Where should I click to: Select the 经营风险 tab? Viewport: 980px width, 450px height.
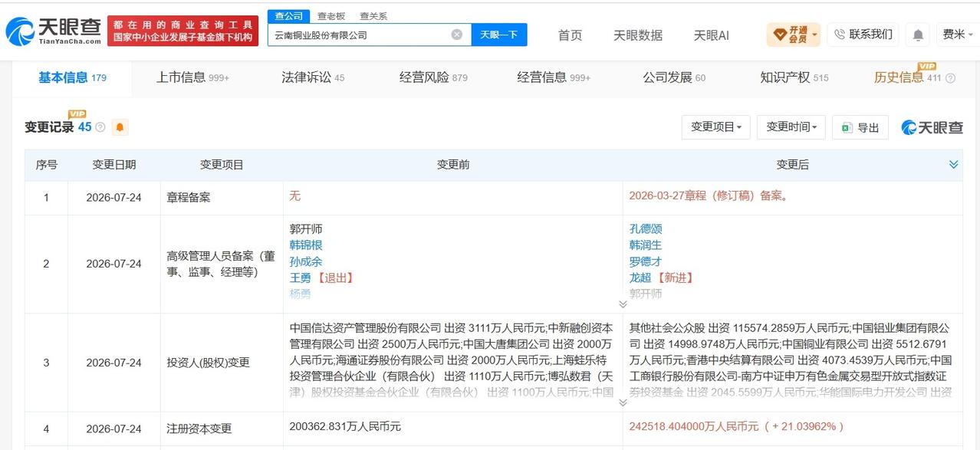click(433, 77)
